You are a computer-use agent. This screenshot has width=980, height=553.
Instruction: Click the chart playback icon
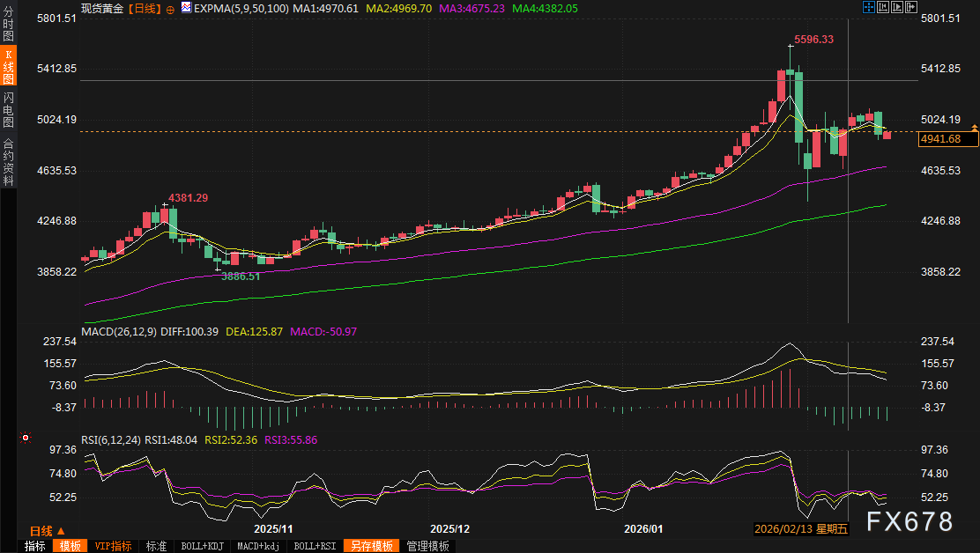click(896, 7)
